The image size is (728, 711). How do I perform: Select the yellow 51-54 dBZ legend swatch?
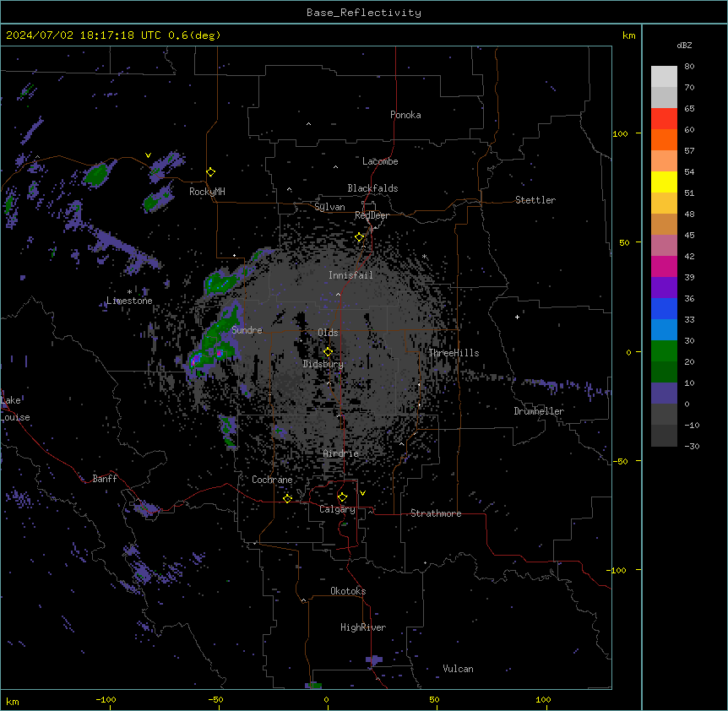pyautogui.click(x=664, y=182)
